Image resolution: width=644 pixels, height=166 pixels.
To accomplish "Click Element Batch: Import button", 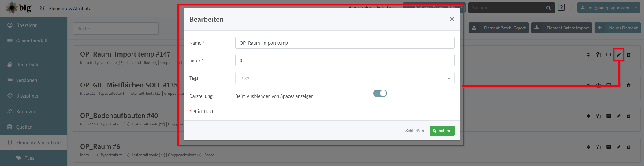I will pyautogui.click(x=562, y=28).
